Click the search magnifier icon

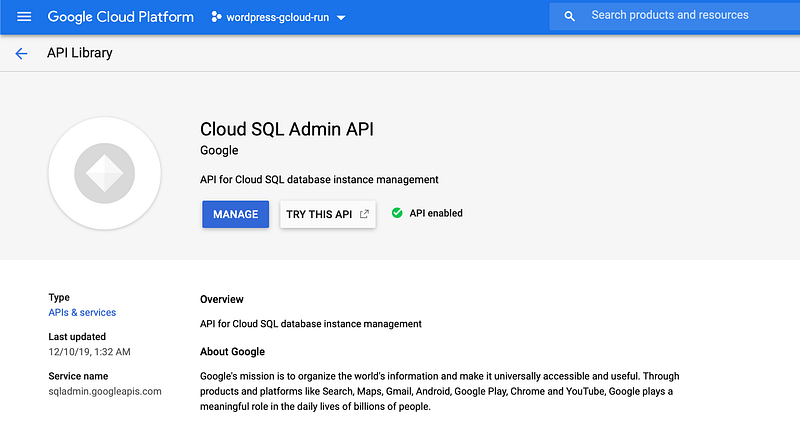[569, 16]
